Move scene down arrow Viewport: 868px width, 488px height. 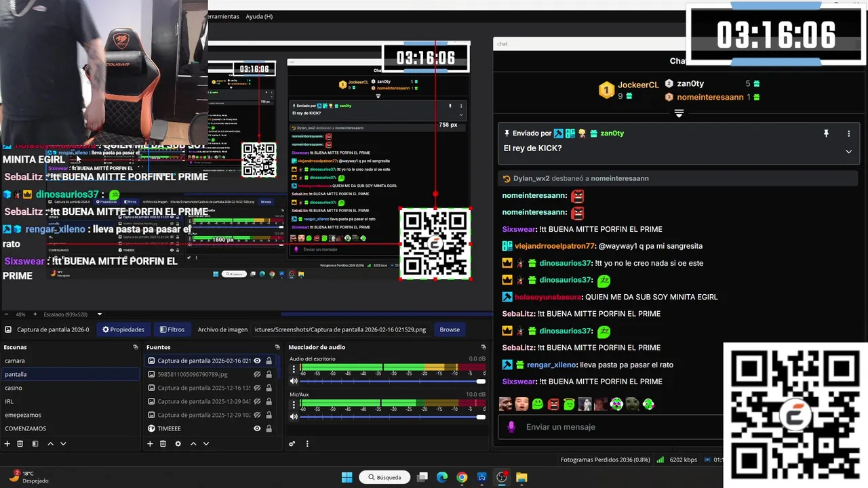click(x=63, y=444)
